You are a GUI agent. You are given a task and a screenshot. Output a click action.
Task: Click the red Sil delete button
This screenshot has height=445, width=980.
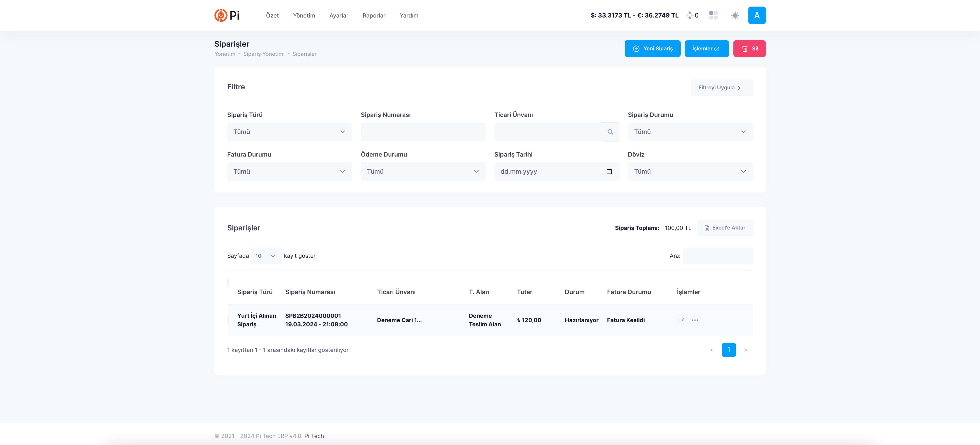[x=749, y=49]
